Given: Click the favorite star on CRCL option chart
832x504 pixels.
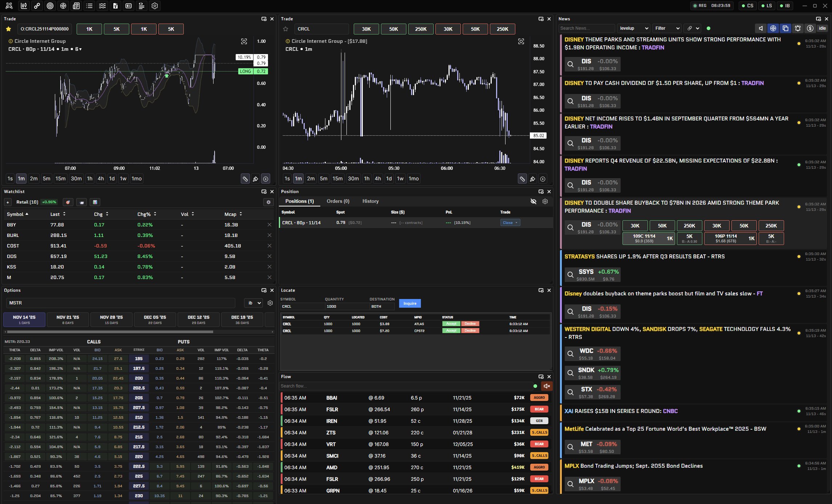Looking at the screenshot, I should 9,29.
